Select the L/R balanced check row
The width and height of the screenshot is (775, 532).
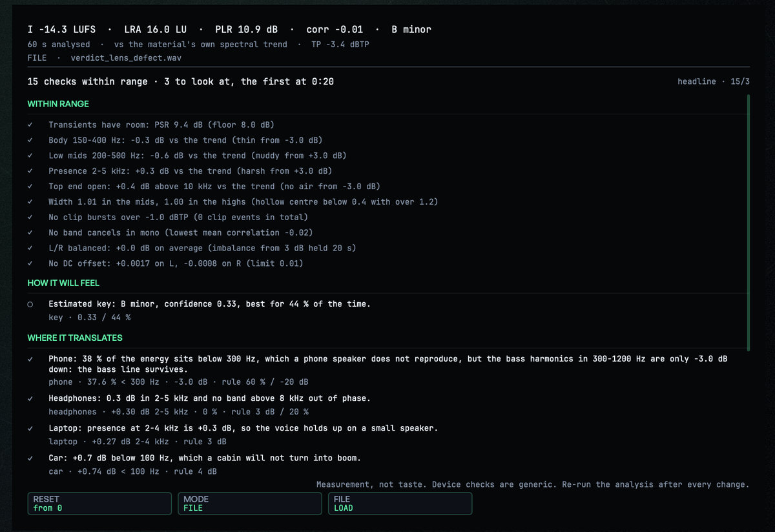click(388, 248)
